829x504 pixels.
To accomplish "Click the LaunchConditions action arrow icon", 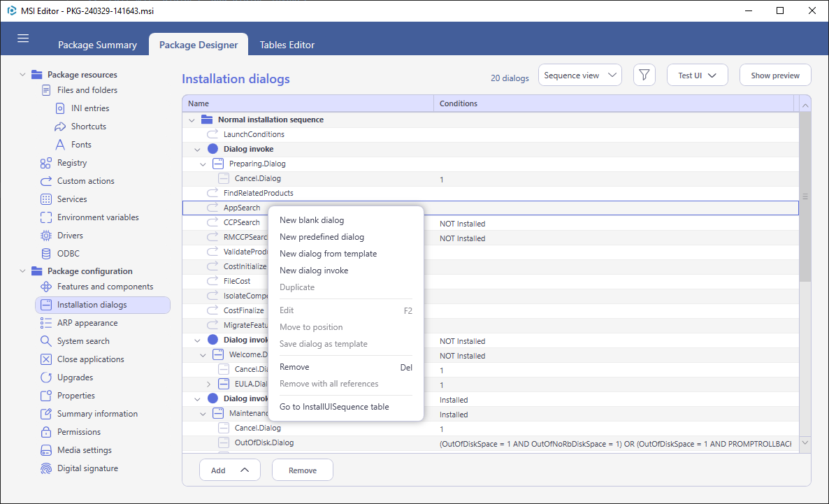I will [212, 134].
